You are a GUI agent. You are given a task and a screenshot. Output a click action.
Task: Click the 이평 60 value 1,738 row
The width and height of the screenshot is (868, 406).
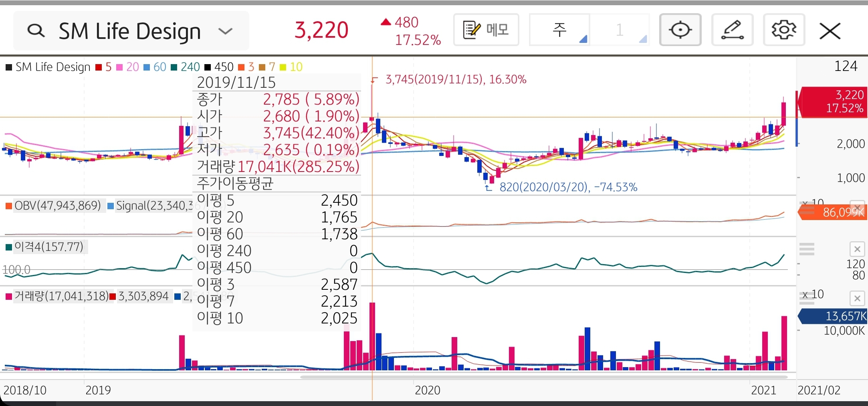(277, 234)
